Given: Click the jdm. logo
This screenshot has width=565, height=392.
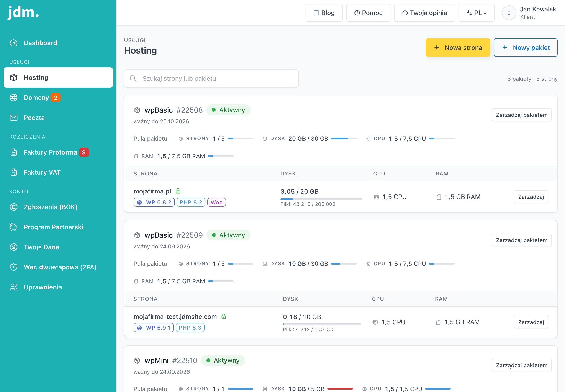Looking at the screenshot, I should tap(23, 12).
